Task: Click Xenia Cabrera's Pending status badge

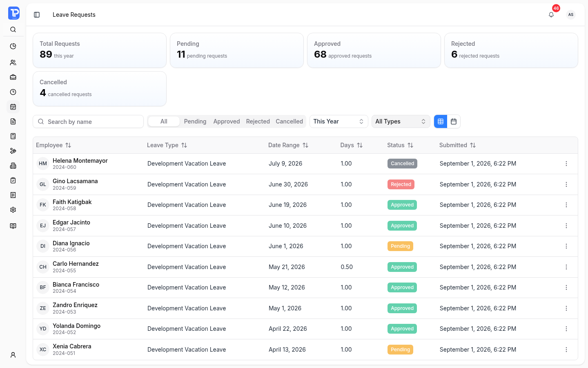Action: pyautogui.click(x=400, y=350)
